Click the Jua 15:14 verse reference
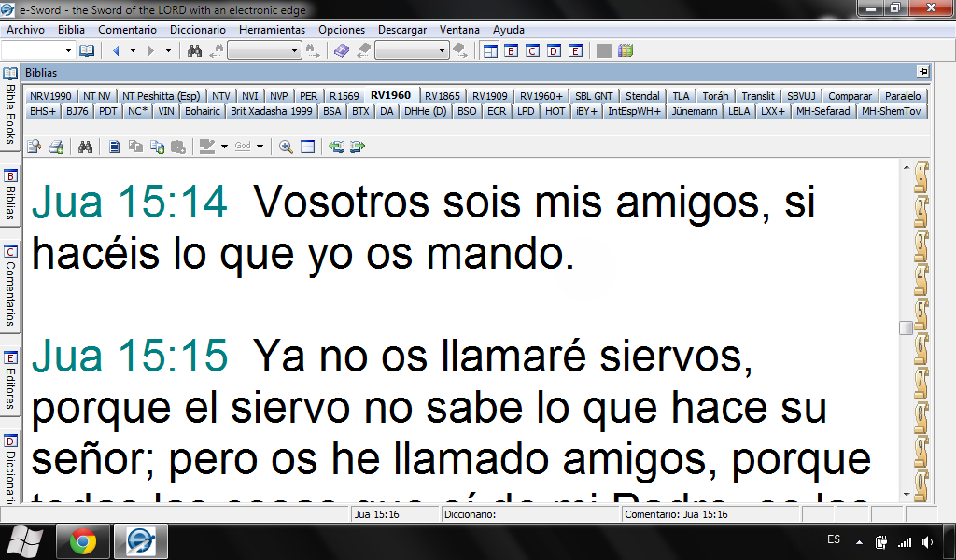This screenshot has width=956, height=560. (129, 201)
